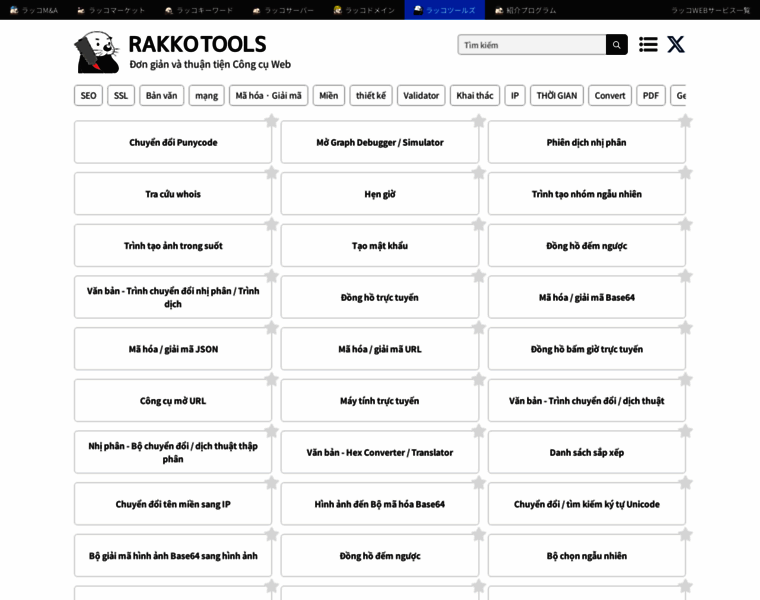Star the Danh sách sắp xếp card
This screenshot has height=600, width=760.
tap(685, 431)
